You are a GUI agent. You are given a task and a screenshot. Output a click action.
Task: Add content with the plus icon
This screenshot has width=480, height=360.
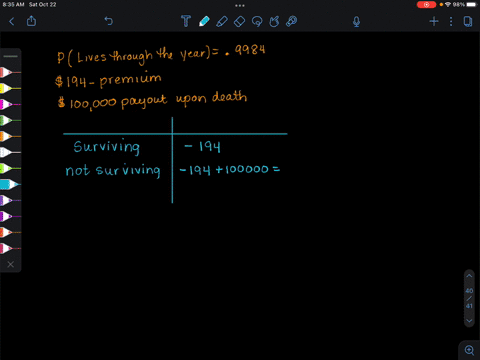(434, 21)
